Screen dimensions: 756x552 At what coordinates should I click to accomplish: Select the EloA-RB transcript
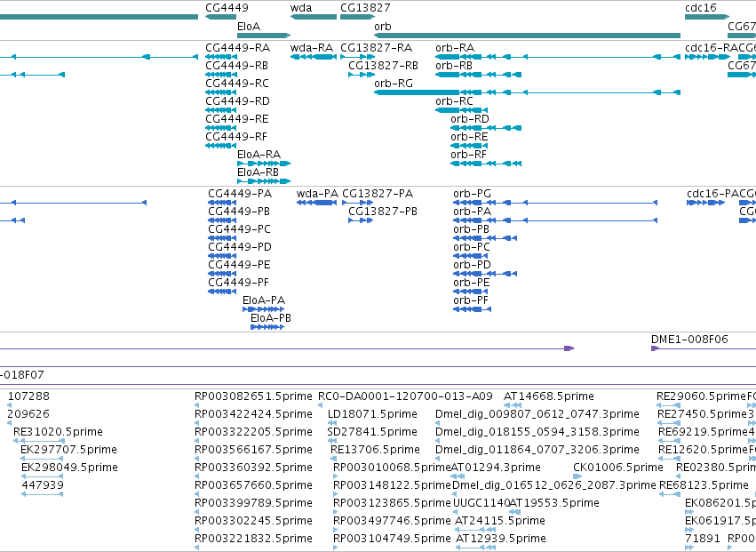(x=264, y=181)
